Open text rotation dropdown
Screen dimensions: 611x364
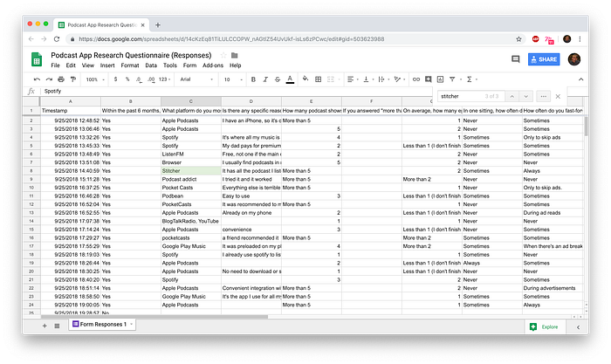400,79
